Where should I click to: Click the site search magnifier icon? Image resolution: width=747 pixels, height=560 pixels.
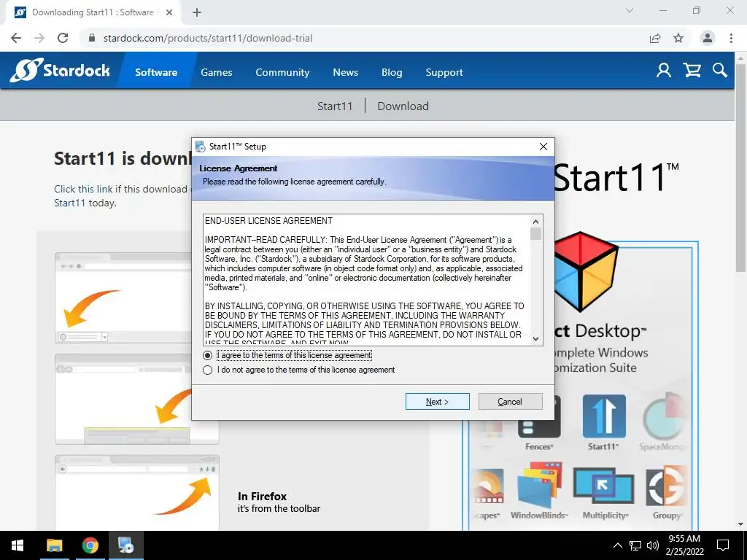pos(720,71)
